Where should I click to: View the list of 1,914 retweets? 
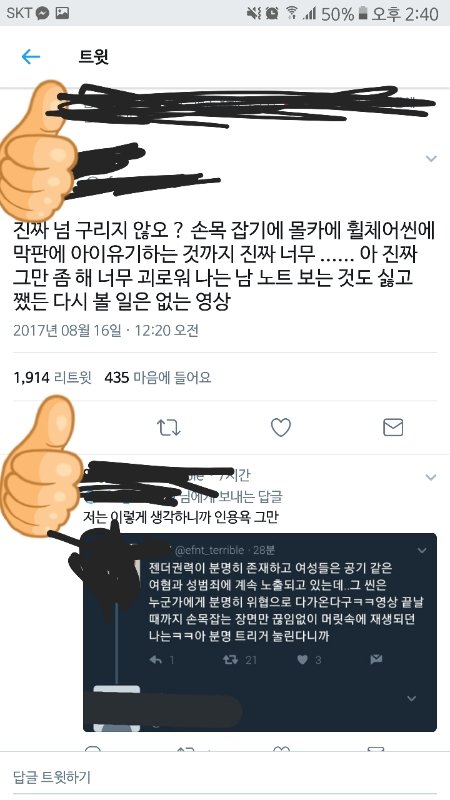[52, 378]
